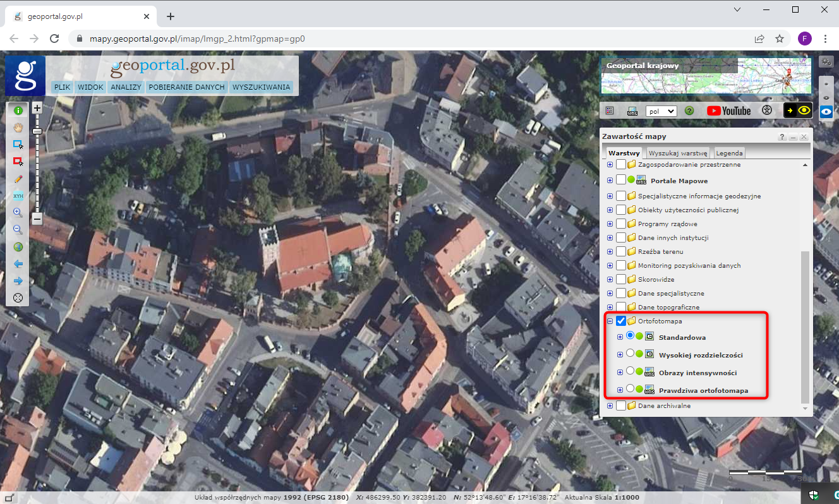Select Wysokiej rozdzielczości radio button

(x=630, y=354)
